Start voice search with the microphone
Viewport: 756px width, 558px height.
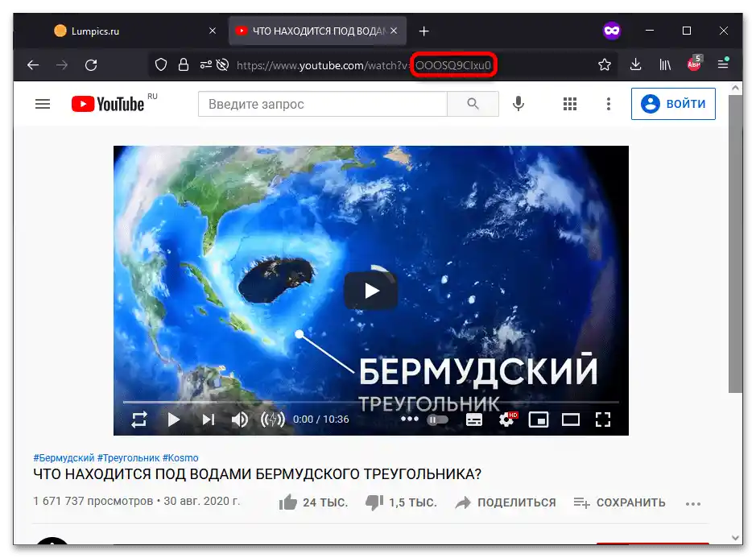click(518, 104)
